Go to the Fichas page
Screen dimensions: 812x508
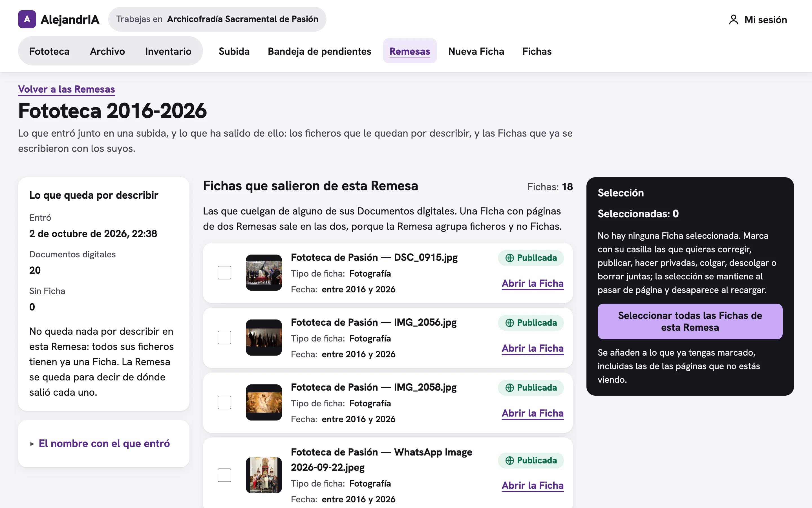coord(537,51)
